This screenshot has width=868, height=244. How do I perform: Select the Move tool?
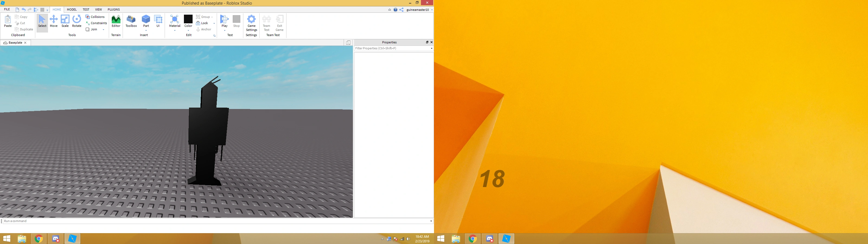(x=54, y=21)
